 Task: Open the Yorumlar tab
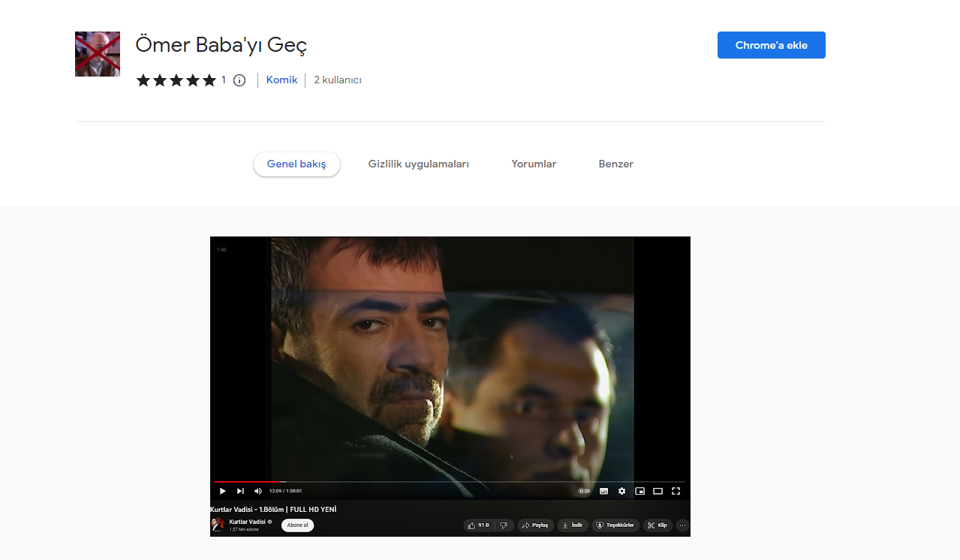coord(534,164)
